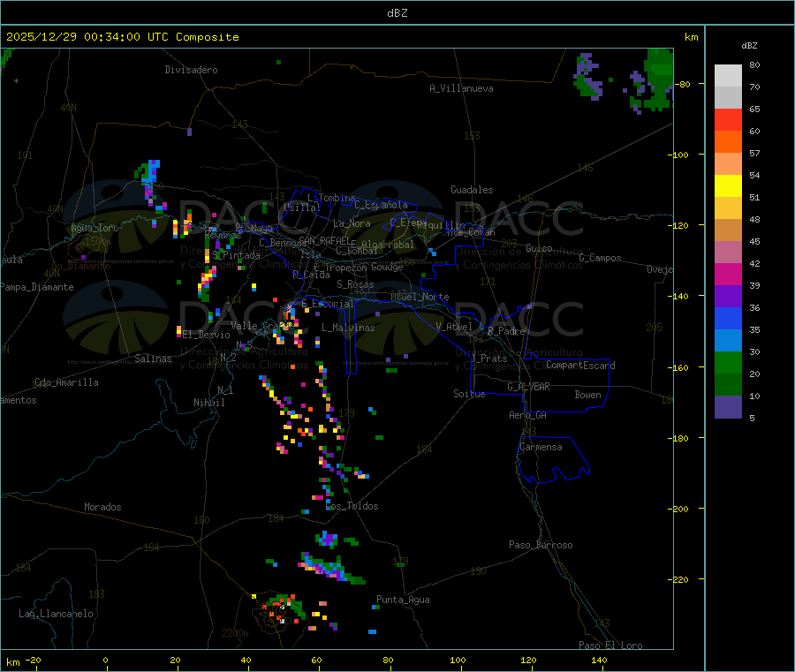
Task: Select the yellow 54-51 dBZ legend swatch
Action: click(728, 186)
